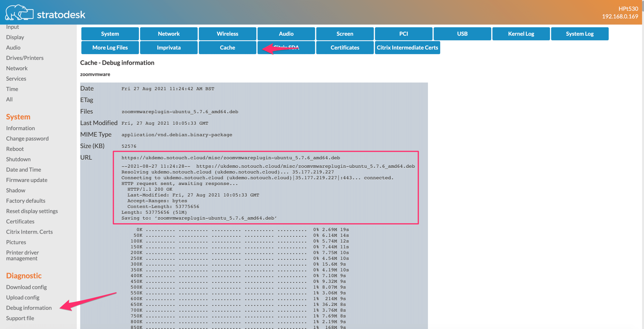Open Audio settings in sidebar
644x329 pixels.
pos(13,48)
